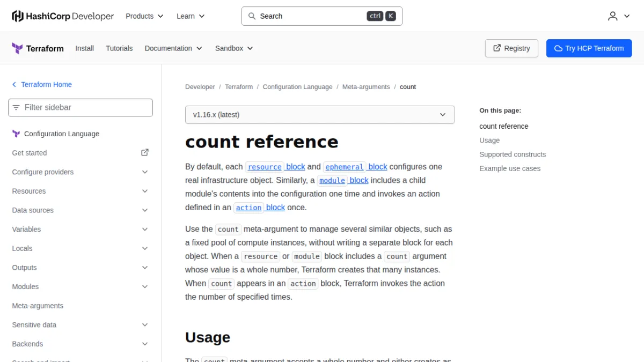Click the filter icon in sidebar filter
The image size is (644, 362).
click(x=16, y=107)
